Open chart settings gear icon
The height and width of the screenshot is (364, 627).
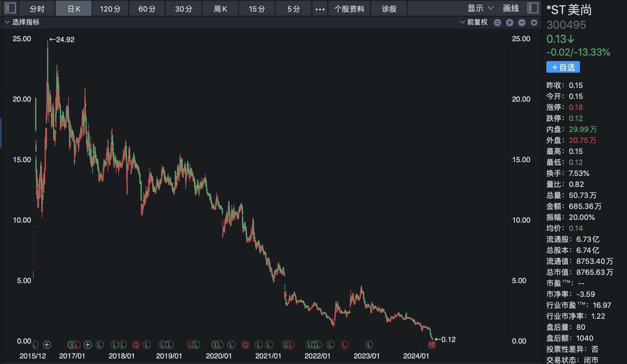pos(534,23)
